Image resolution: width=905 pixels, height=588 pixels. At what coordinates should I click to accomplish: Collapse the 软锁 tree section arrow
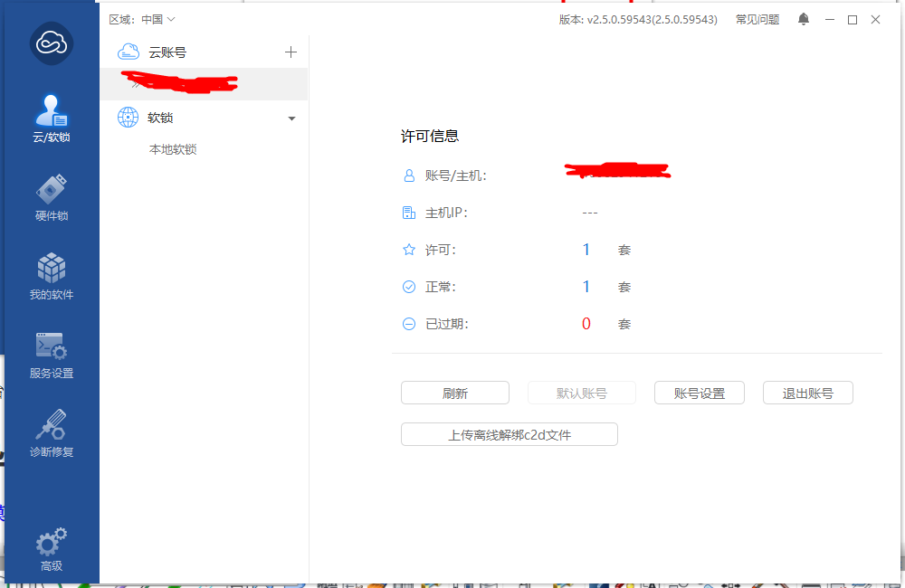point(291,119)
